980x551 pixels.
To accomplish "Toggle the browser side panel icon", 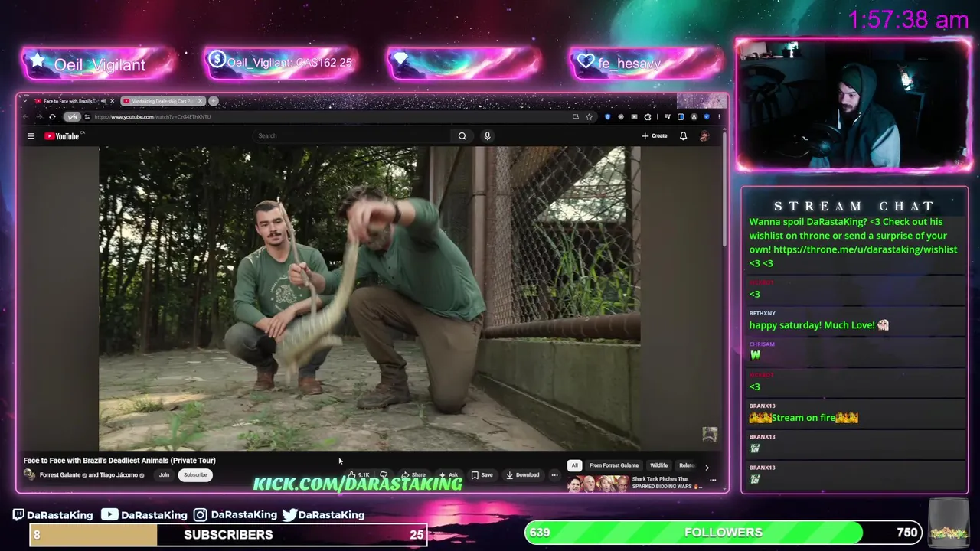I will pyautogui.click(x=681, y=117).
